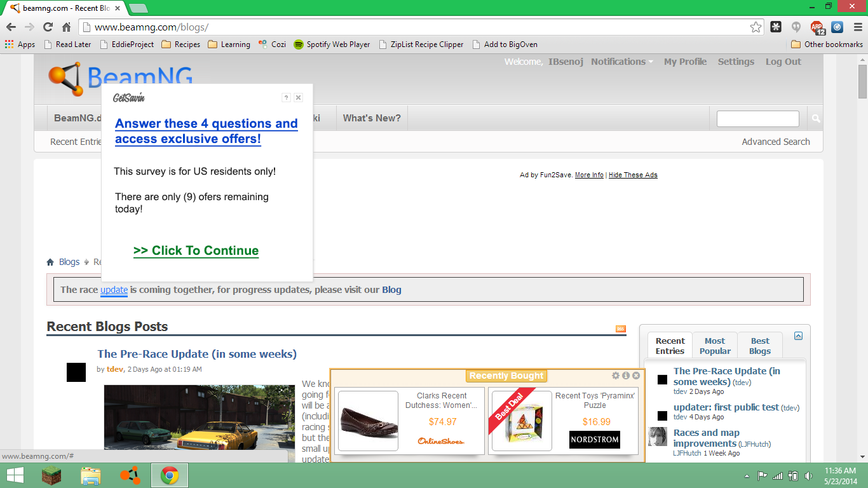This screenshot has width=868, height=488.
Task: Close the Recently Bought ad panel
Action: pos(636,376)
